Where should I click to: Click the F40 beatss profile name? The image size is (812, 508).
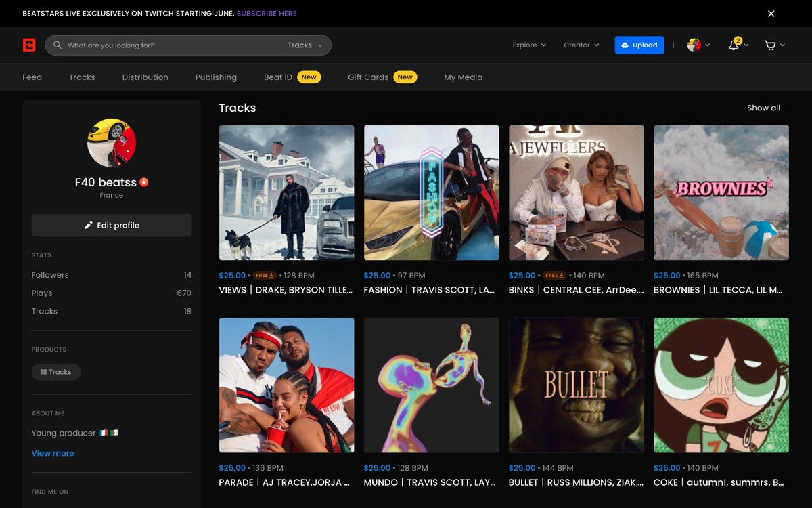[106, 183]
